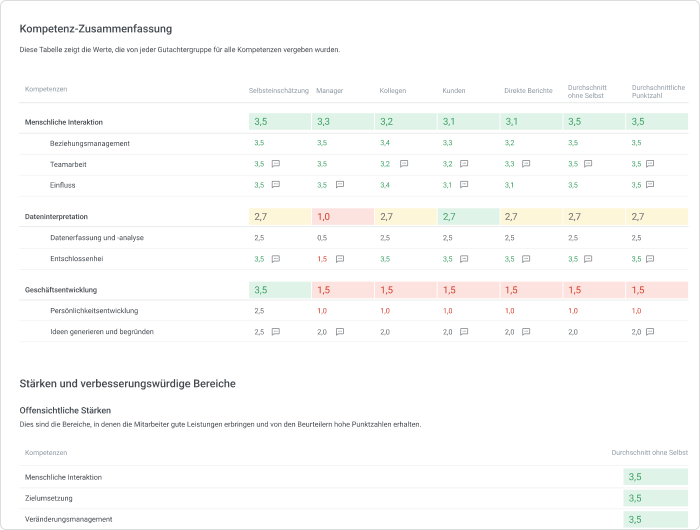
Task: View Entschlossenhei comment icon under Kunden
Action: (464, 259)
